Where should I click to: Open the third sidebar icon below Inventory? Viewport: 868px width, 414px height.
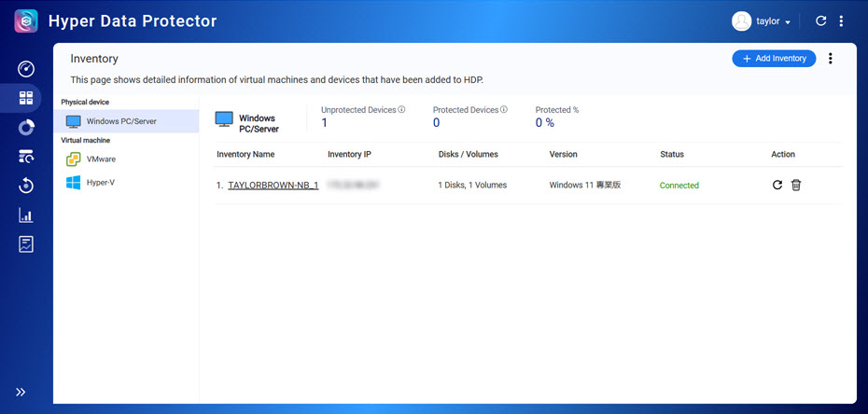25,128
